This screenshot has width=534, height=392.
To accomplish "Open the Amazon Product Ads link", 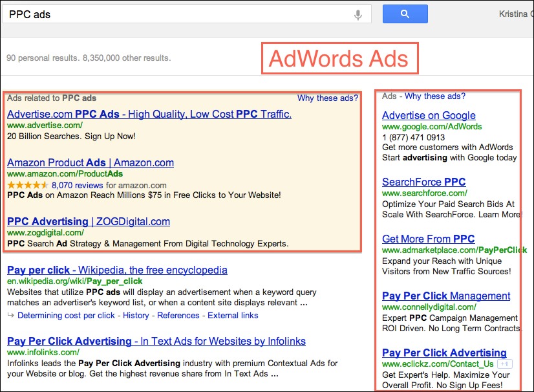I will (x=90, y=163).
